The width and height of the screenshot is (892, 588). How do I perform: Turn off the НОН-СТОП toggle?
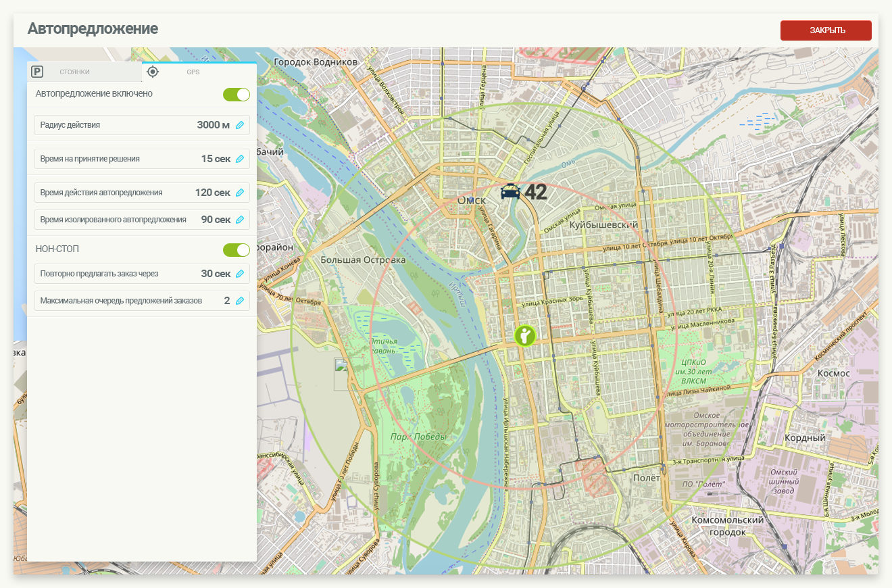click(237, 250)
